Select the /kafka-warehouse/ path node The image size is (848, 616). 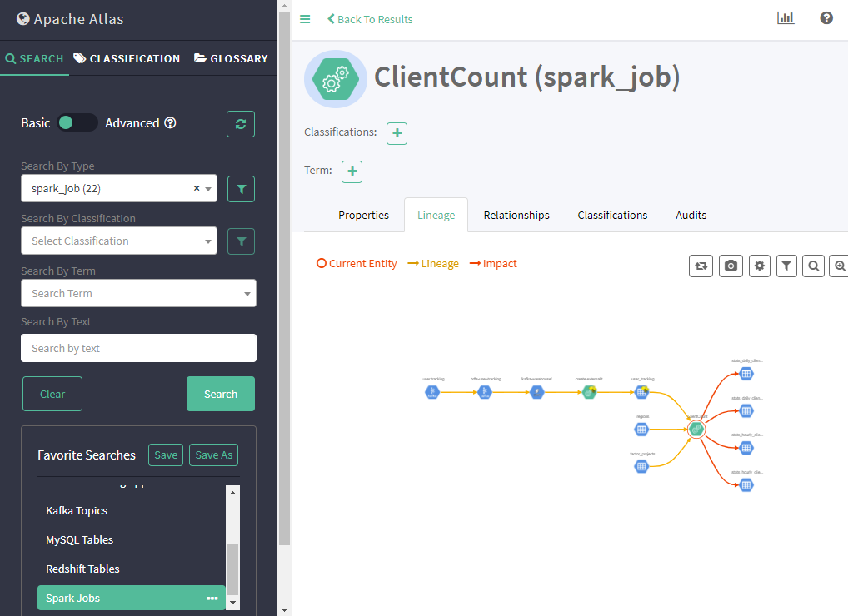(x=537, y=392)
